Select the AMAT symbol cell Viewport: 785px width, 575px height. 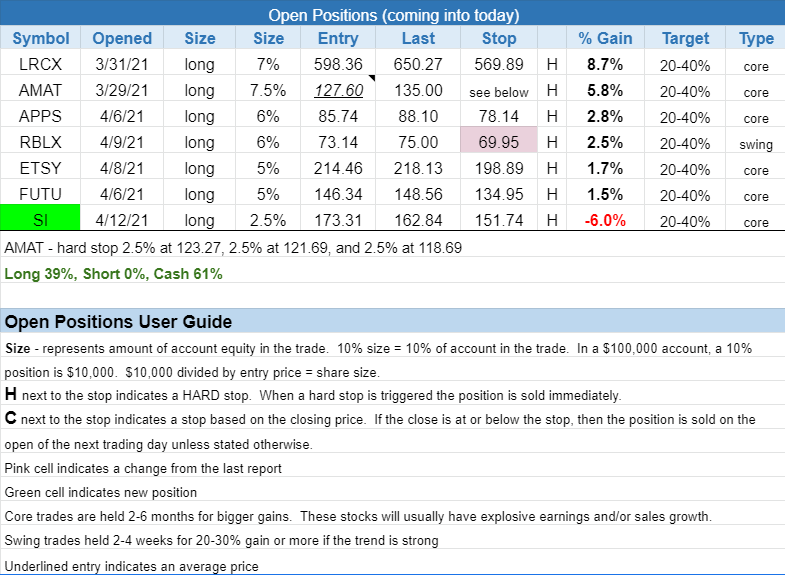coord(40,90)
